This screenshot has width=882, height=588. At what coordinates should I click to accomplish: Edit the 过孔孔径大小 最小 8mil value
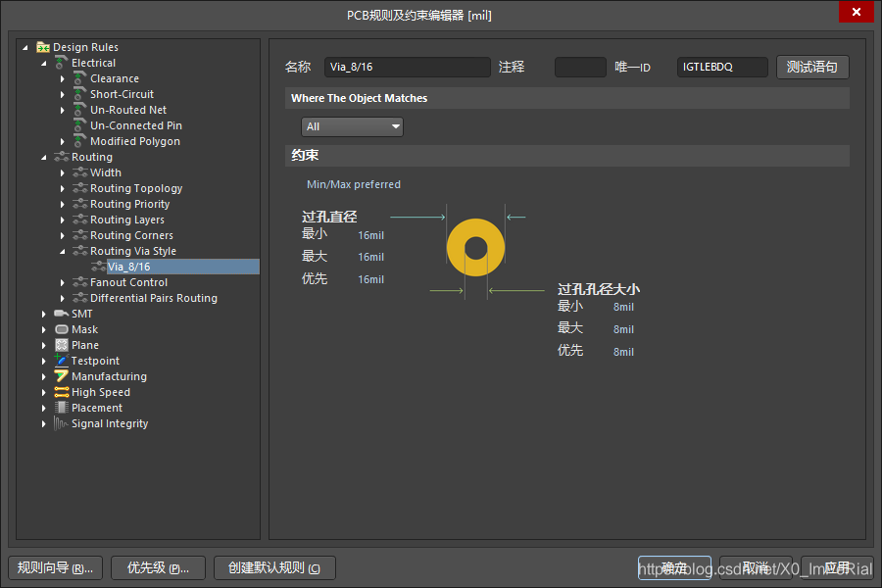coord(623,307)
